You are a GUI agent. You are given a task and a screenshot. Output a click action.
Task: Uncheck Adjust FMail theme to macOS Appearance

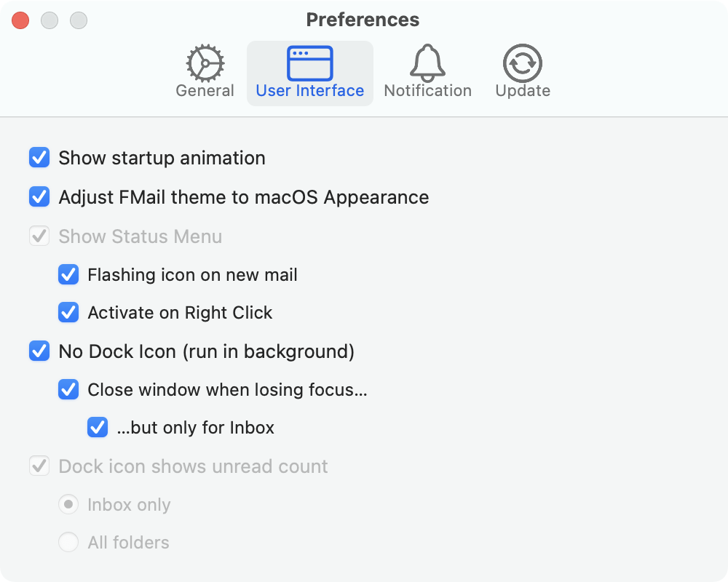(x=39, y=197)
